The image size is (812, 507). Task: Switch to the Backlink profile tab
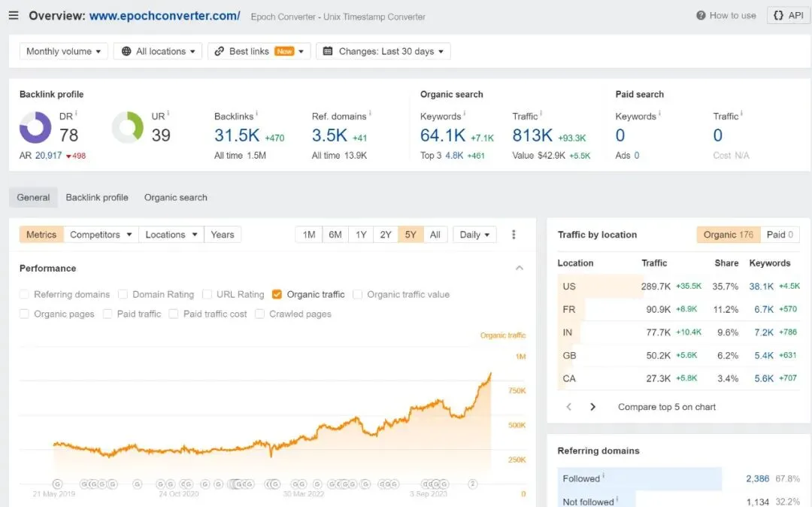[x=97, y=197]
